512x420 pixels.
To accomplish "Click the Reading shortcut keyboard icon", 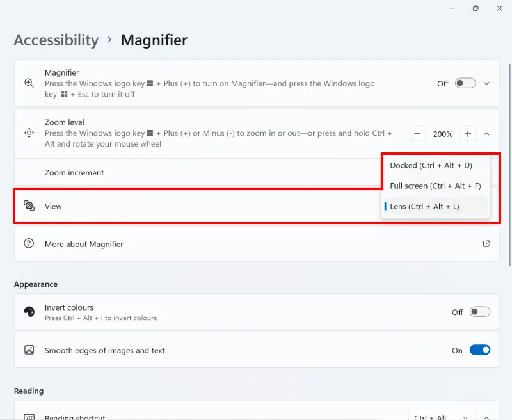I will (29, 417).
